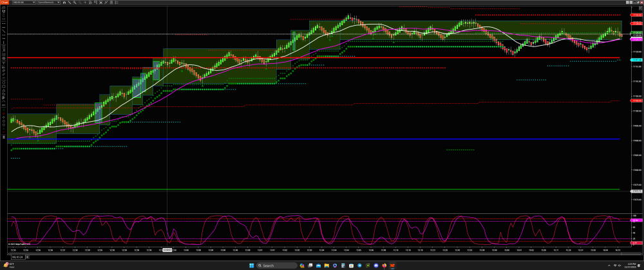Image resolution: width=644 pixels, height=270 pixels.
Task: Click the Windows Start button
Action: pos(251,265)
